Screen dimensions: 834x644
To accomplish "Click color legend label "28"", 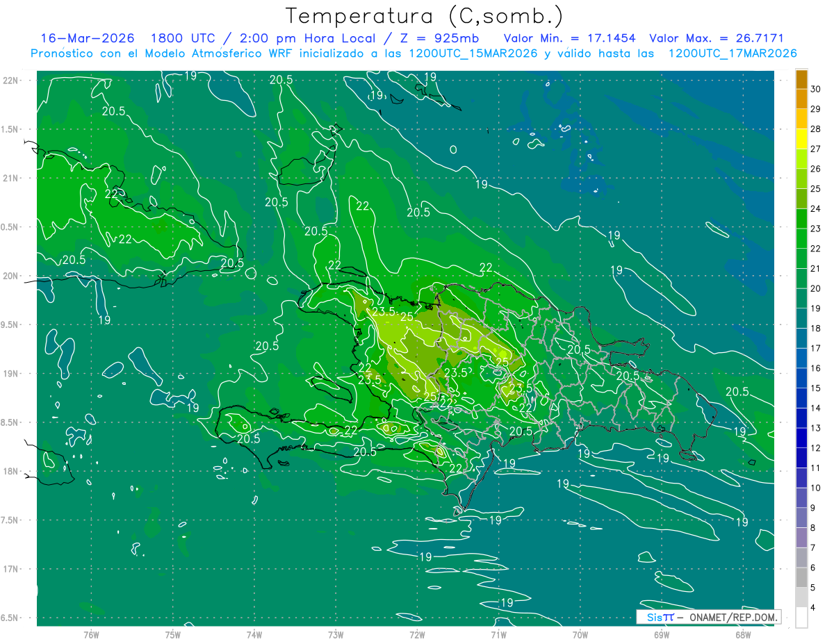I will (816, 129).
